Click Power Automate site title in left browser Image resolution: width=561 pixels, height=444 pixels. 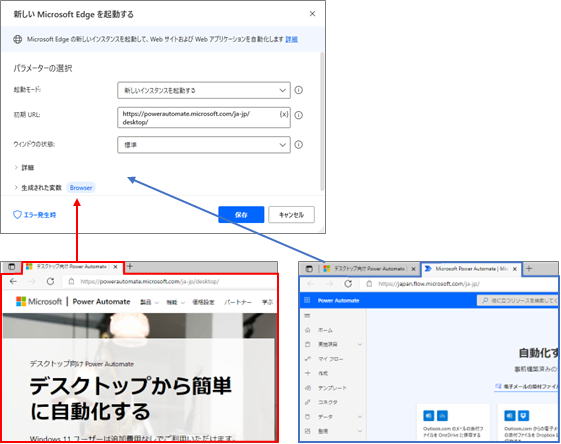pyautogui.click(x=101, y=302)
